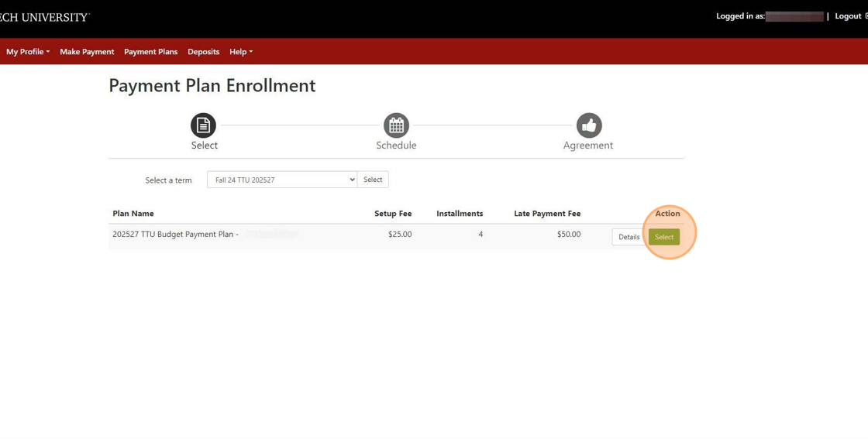Click the Plan Name column header
Screen dimensions: 868x439
[x=133, y=214]
